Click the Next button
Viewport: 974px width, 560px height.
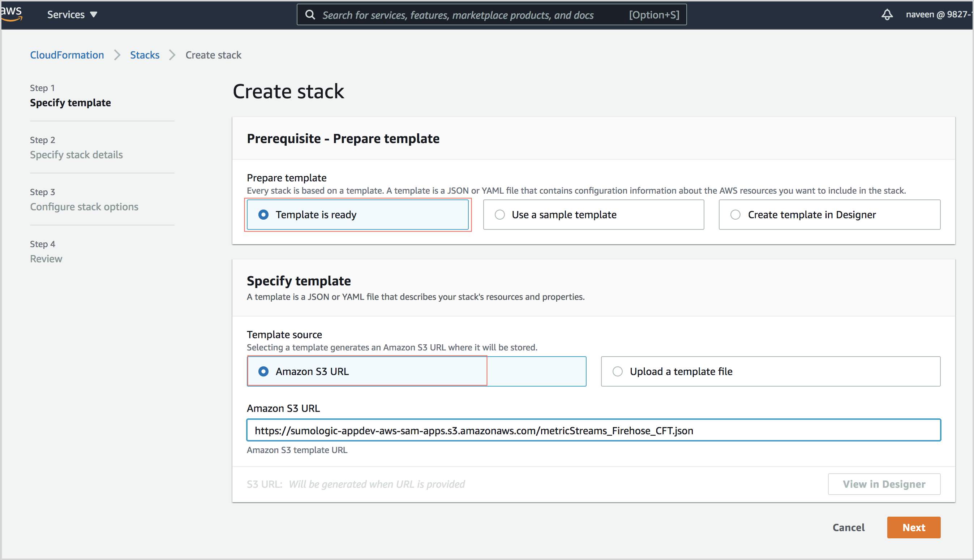tap(914, 527)
